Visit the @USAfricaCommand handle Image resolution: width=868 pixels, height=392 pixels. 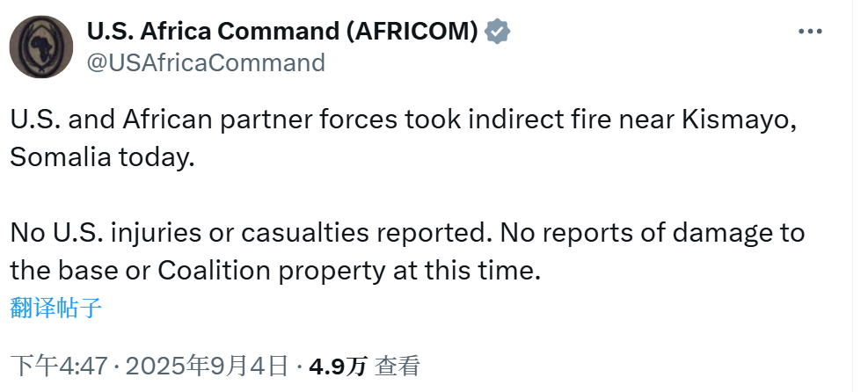point(206,62)
